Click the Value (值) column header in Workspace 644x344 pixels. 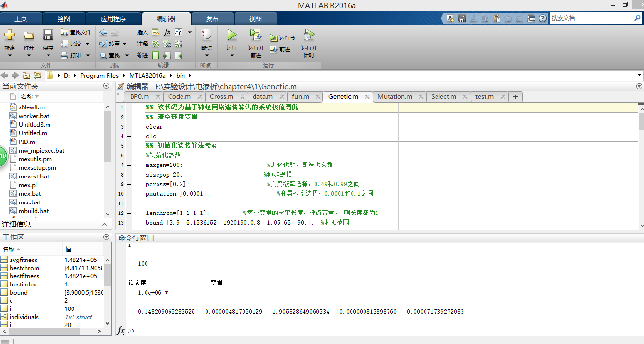coord(83,249)
